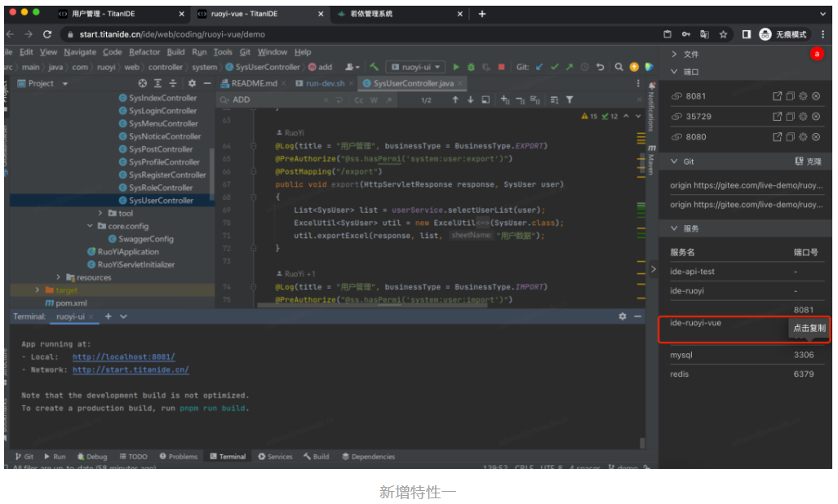This screenshot has width=838, height=504.
Task: Click the red Stop icon in toolbar
Action: 501,67
